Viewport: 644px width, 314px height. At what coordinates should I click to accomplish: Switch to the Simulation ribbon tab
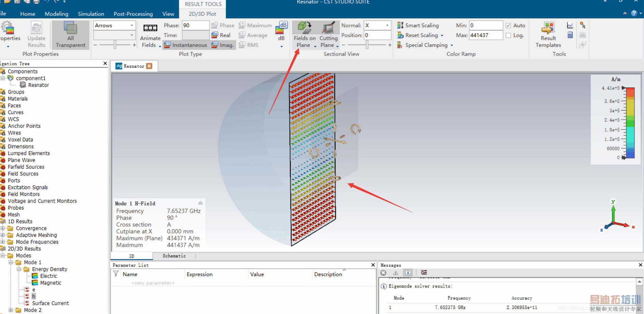(91, 14)
